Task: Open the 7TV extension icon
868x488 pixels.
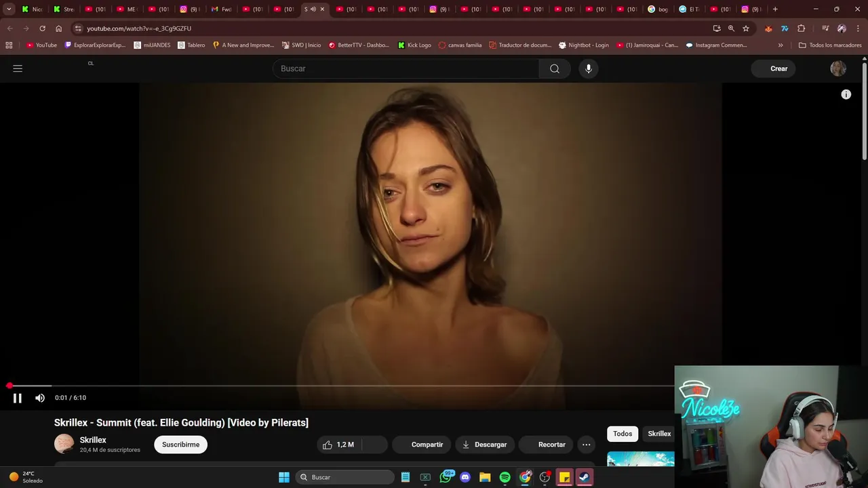Action: pos(785,28)
